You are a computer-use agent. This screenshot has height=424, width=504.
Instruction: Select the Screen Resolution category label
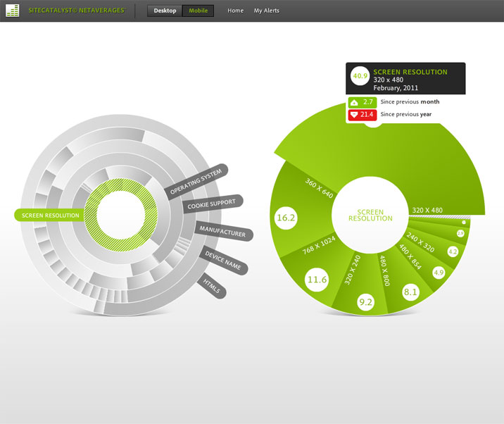(x=49, y=216)
